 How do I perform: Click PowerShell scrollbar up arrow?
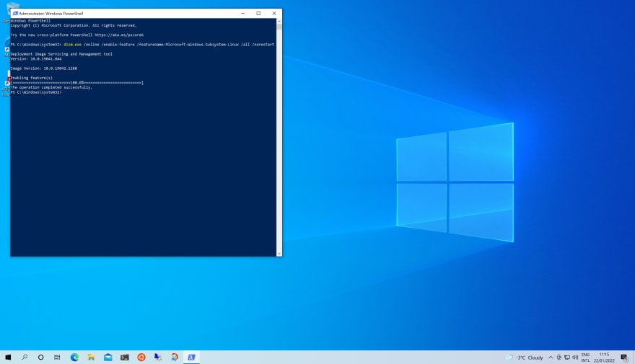click(279, 21)
